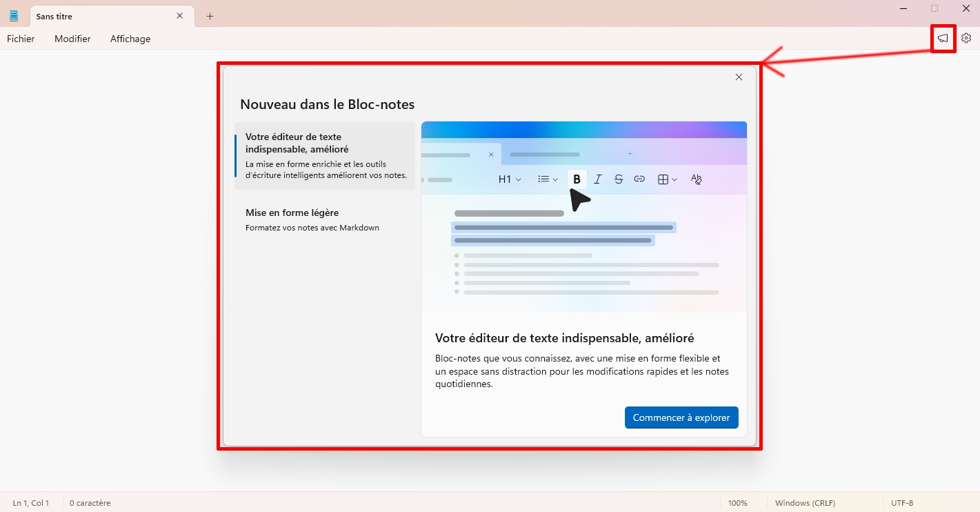980x512 pixels.
Task: Open the Fichier menu
Action: pyautogui.click(x=21, y=39)
